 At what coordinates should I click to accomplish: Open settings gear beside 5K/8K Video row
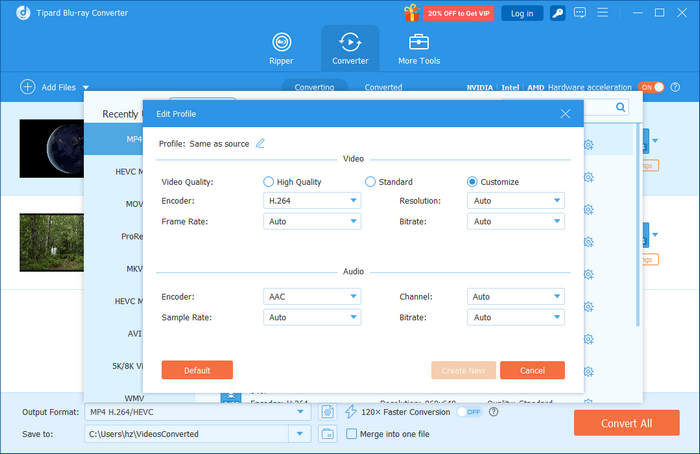coord(588,372)
